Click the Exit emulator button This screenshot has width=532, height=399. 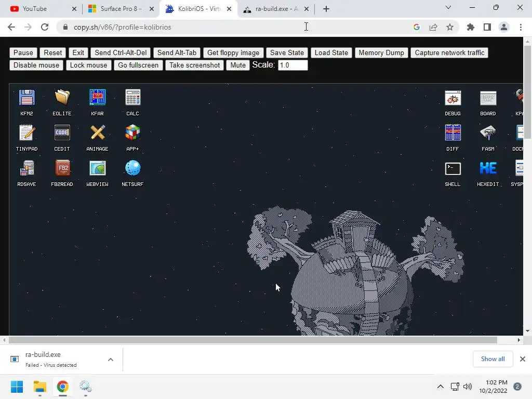78,52
